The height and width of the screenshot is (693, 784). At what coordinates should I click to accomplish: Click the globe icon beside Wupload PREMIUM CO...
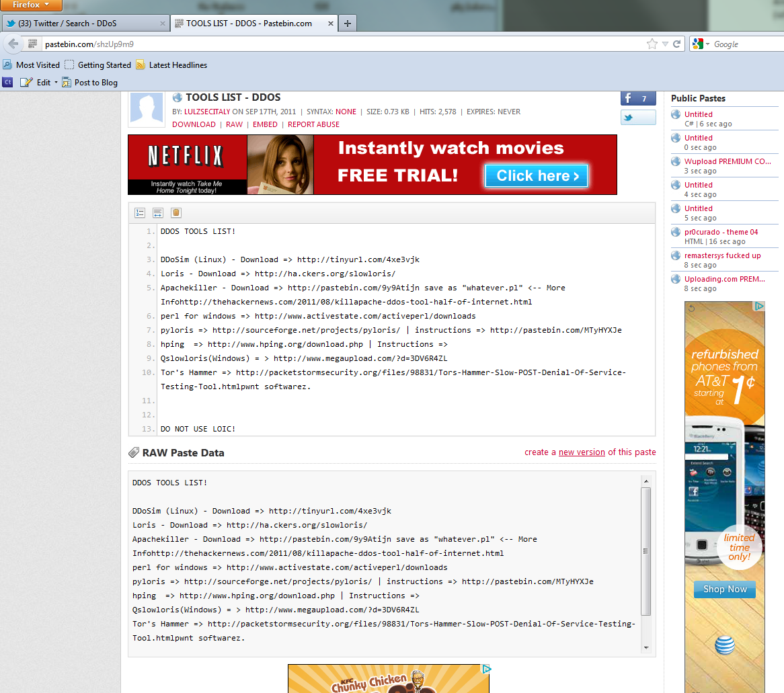(676, 161)
